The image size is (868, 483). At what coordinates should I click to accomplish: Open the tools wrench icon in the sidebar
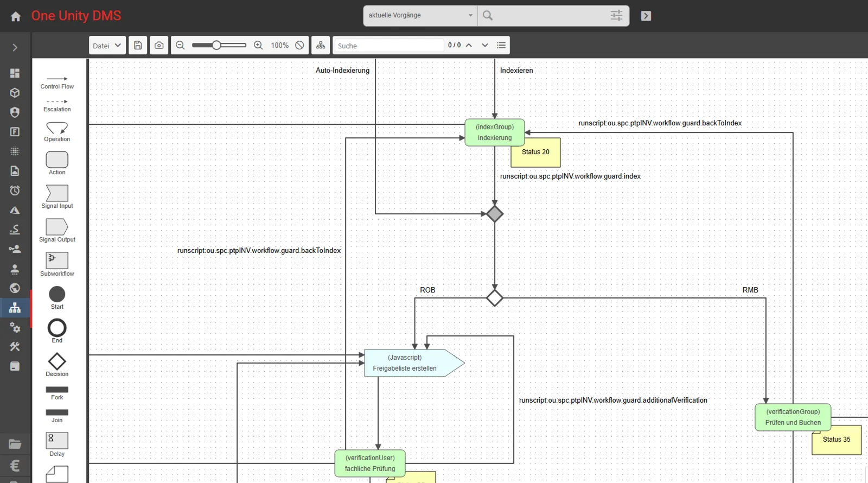tap(15, 347)
